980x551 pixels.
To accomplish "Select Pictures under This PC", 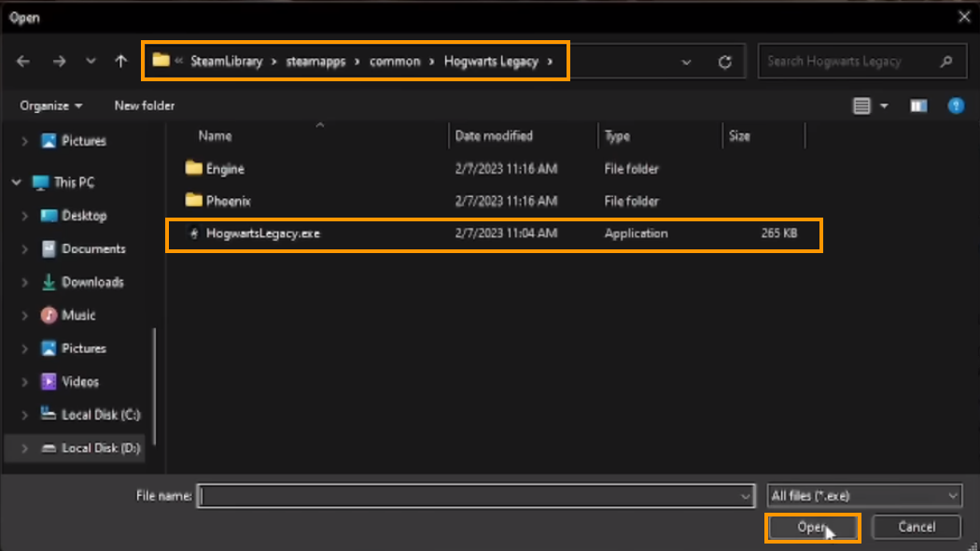I will point(84,348).
